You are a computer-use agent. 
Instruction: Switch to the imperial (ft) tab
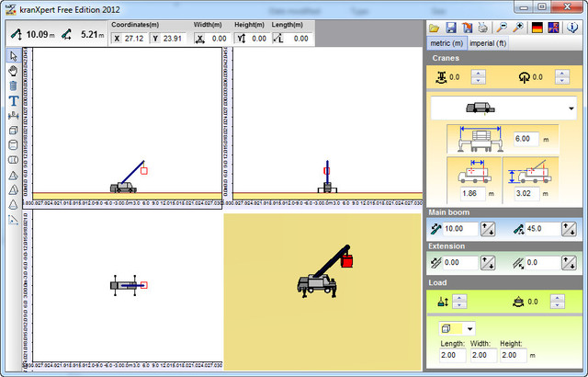488,43
